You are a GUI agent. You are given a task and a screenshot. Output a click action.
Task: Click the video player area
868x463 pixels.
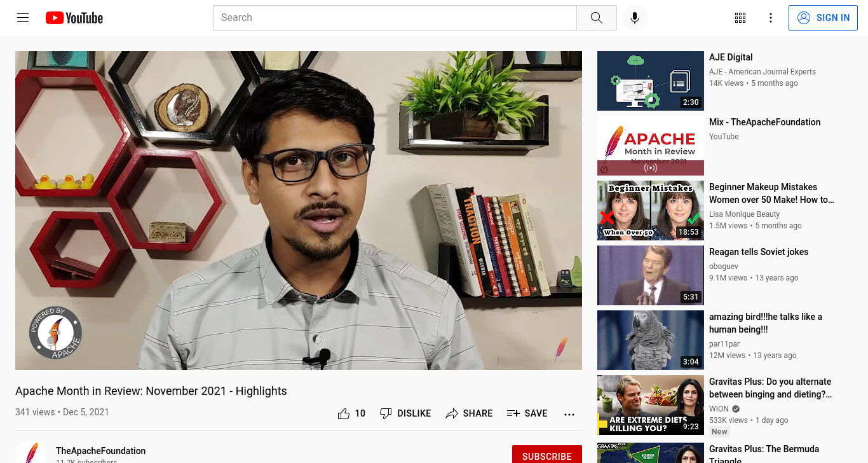(x=299, y=211)
